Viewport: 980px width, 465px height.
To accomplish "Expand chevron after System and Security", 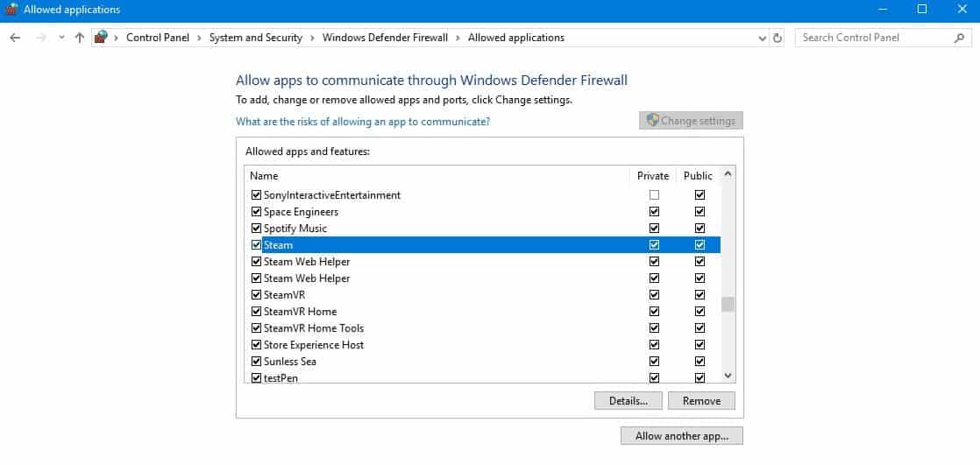I will (313, 38).
